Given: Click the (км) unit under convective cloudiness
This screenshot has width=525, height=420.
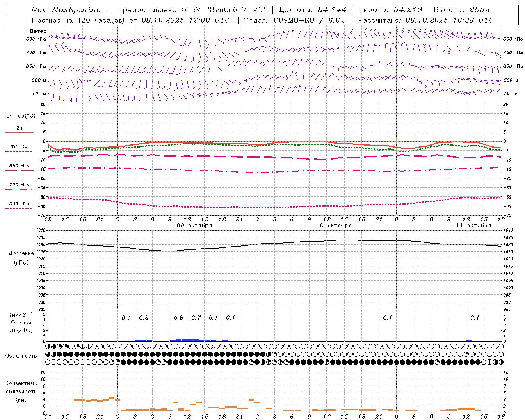Looking at the screenshot, I should (x=21, y=399).
